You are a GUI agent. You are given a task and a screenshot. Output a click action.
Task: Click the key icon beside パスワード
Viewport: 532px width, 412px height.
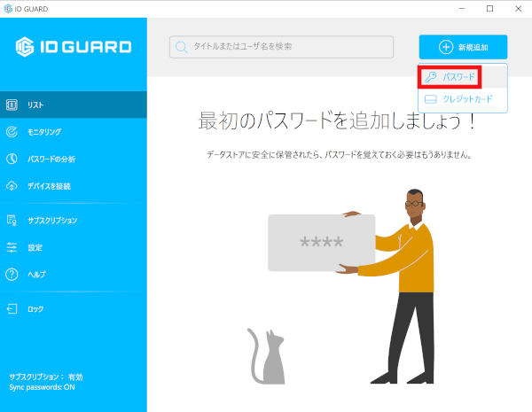[x=431, y=77]
